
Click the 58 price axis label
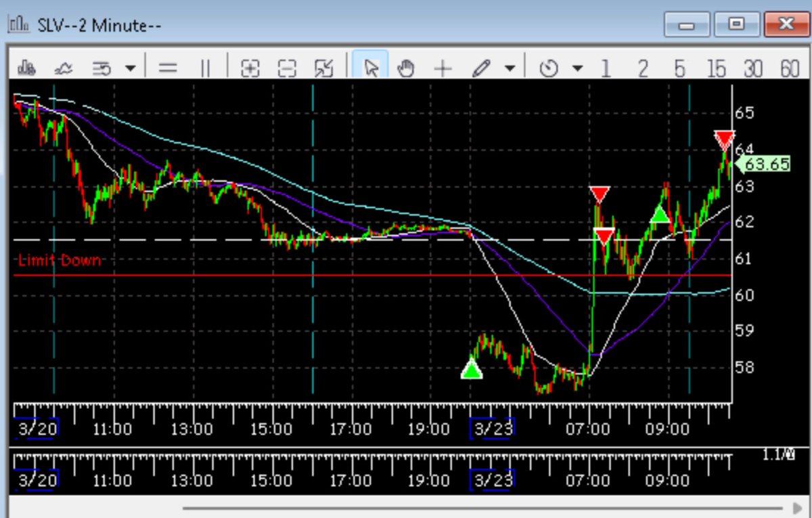pos(745,368)
